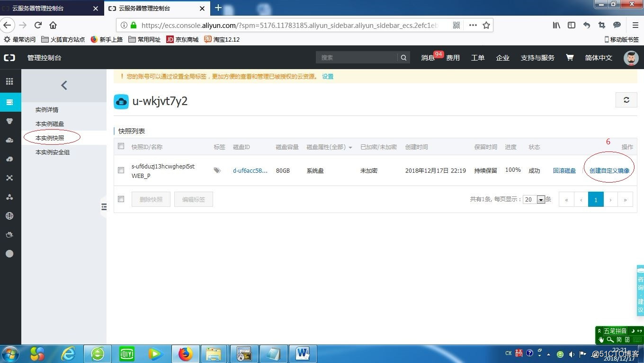Open 京东商城 bookmark
644x363 pixels.
pos(182,39)
